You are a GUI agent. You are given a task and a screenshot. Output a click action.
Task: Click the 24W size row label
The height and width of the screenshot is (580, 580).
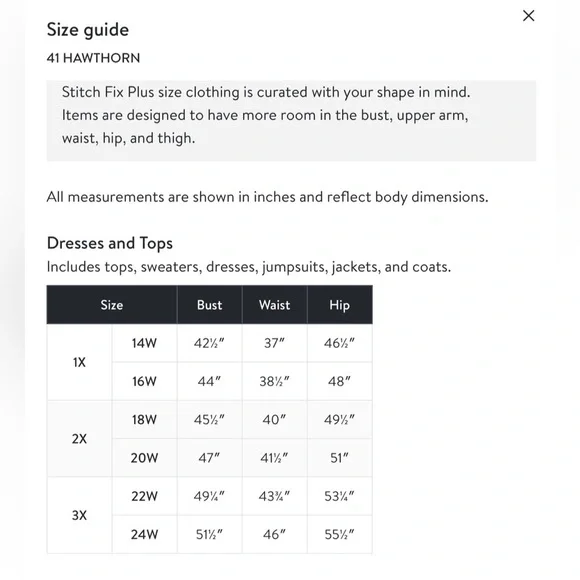pyautogui.click(x=144, y=535)
